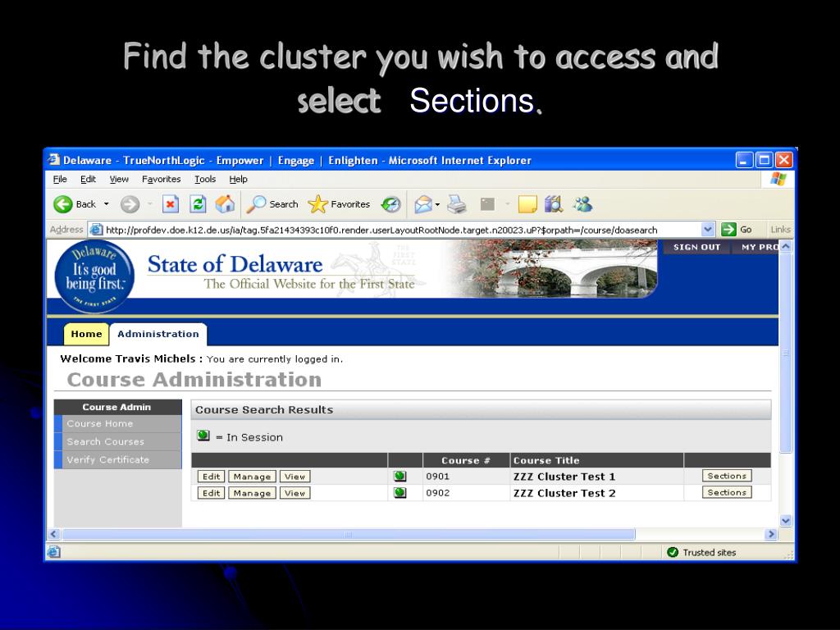Click the greyed Edit toolbar icon
Viewport: 840px width, 630px height.
487,204
